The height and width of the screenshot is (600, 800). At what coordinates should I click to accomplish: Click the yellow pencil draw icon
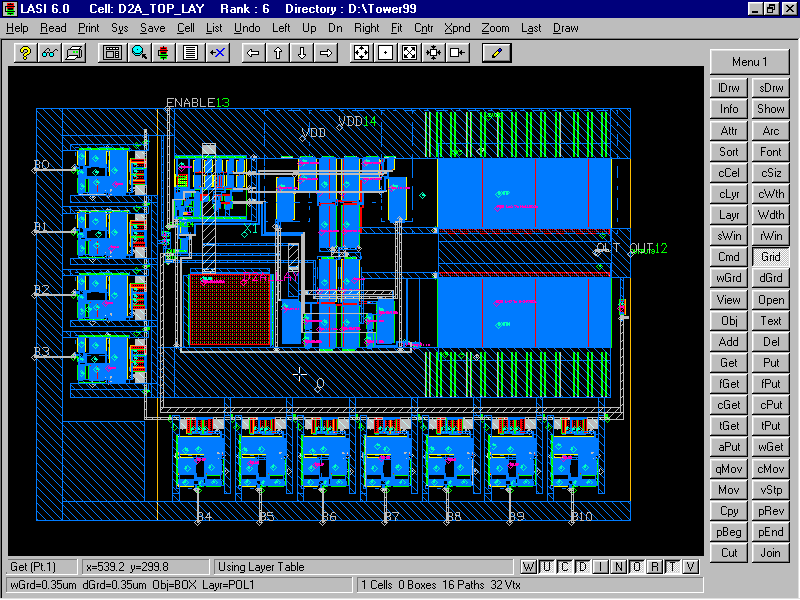[496, 52]
